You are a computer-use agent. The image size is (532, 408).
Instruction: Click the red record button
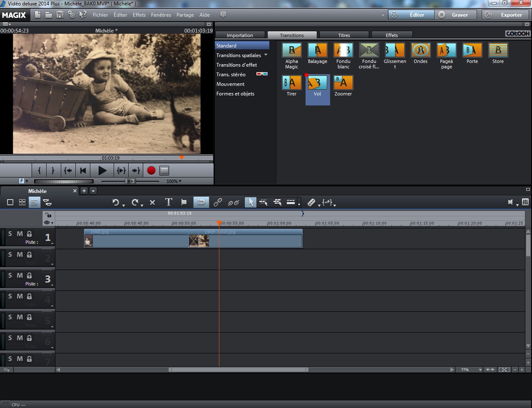click(x=151, y=170)
